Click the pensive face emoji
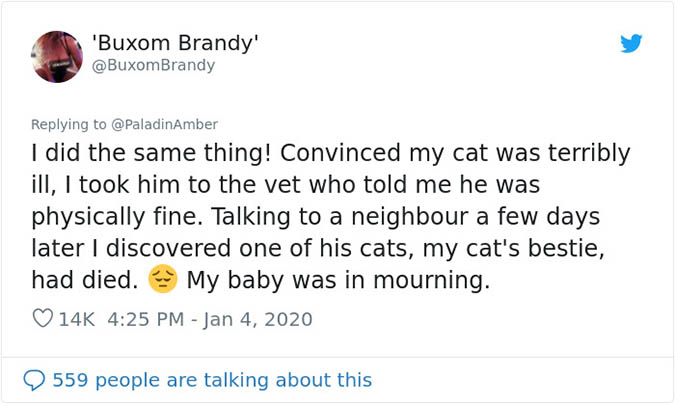This screenshot has width=675, height=404. click(x=162, y=280)
